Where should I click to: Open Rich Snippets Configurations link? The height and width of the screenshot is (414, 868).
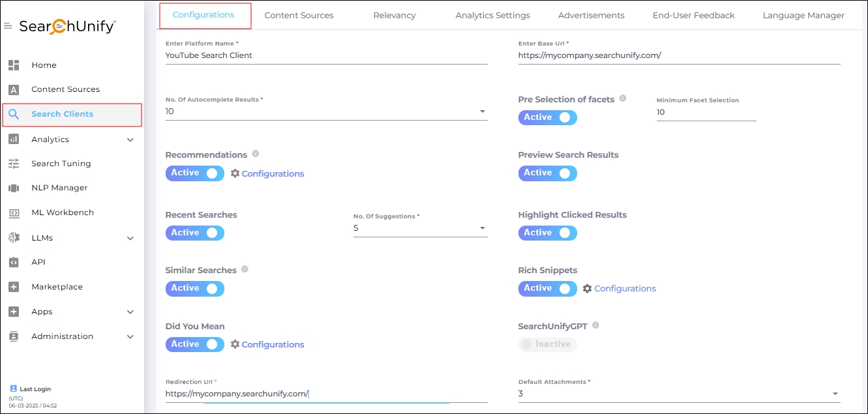624,288
